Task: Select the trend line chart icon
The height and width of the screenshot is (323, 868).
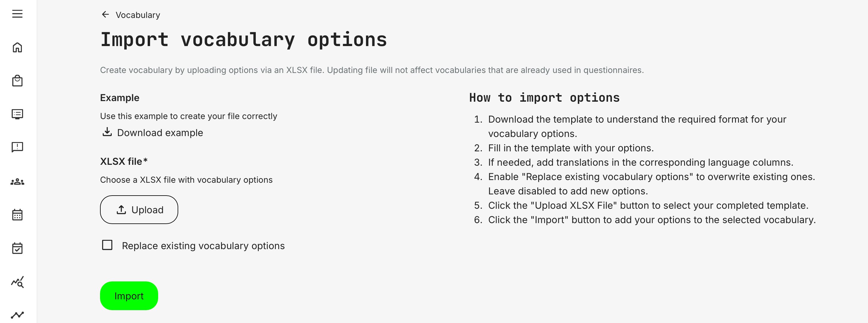Action: point(17,314)
